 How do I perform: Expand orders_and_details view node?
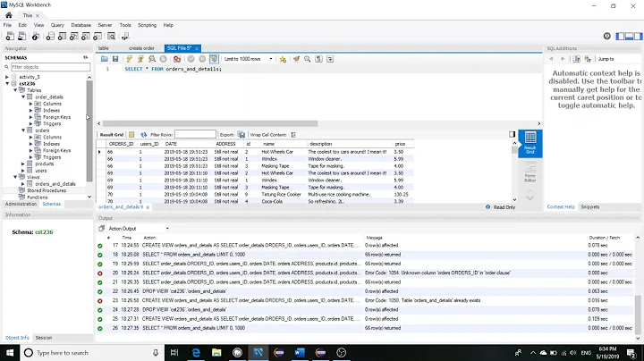[x=23, y=184]
